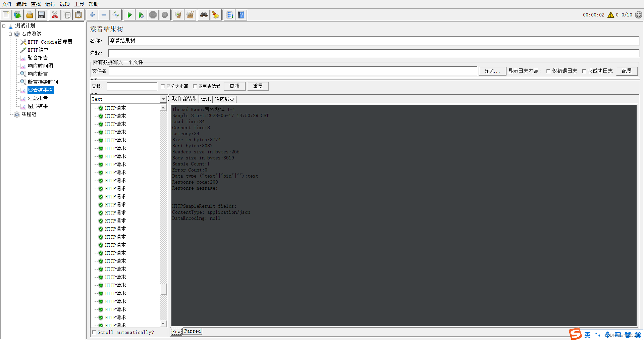Click the Paste clipboard icon

[78, 15]
